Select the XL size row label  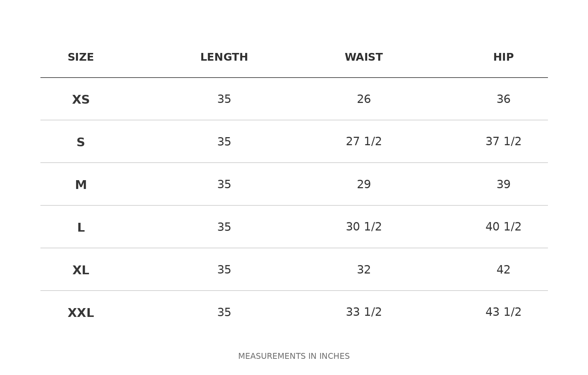[81, 270]
